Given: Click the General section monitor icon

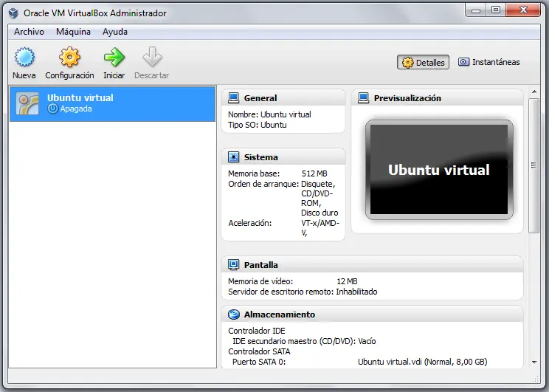Looking at the screenshot, I should 233,97.
